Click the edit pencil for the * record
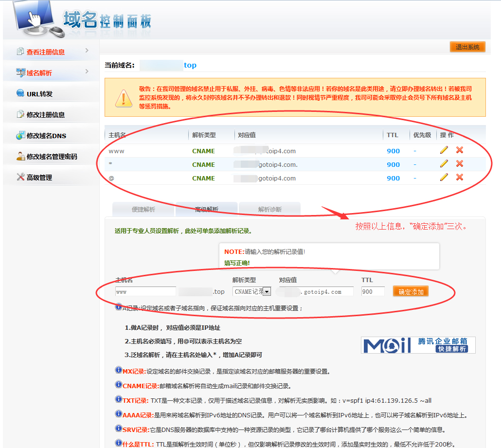Viewport: 501px width, 448px height. click(x=444, y=164)
